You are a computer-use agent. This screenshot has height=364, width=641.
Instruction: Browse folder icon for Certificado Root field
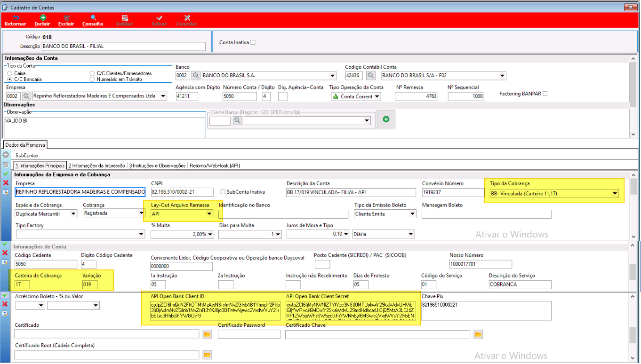[x=208, y=355]
